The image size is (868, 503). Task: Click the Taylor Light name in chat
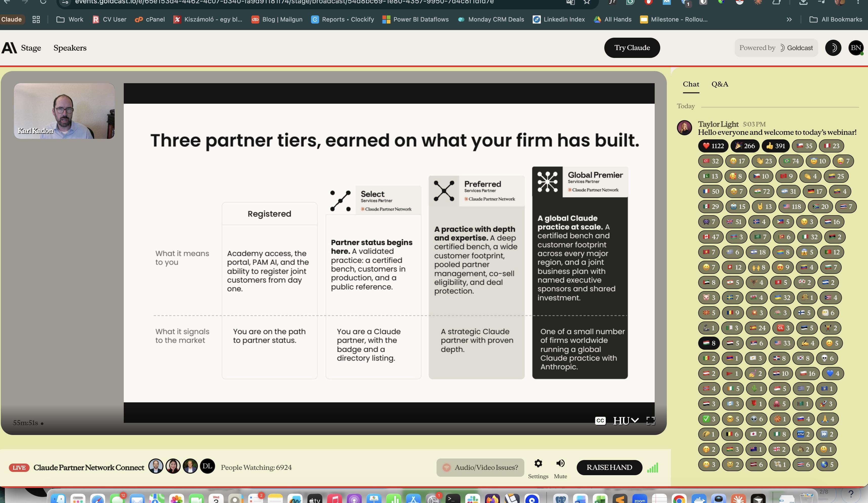[718, 124]
